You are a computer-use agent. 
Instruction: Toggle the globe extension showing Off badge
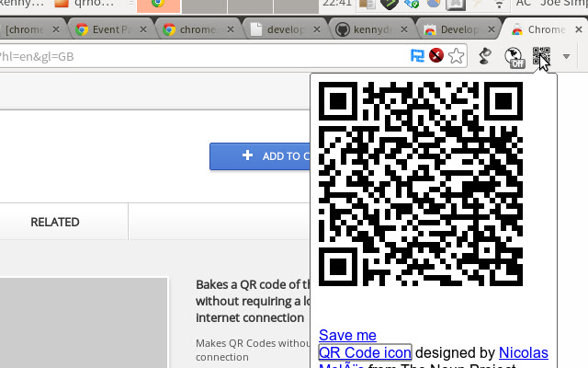click(514, 57)
